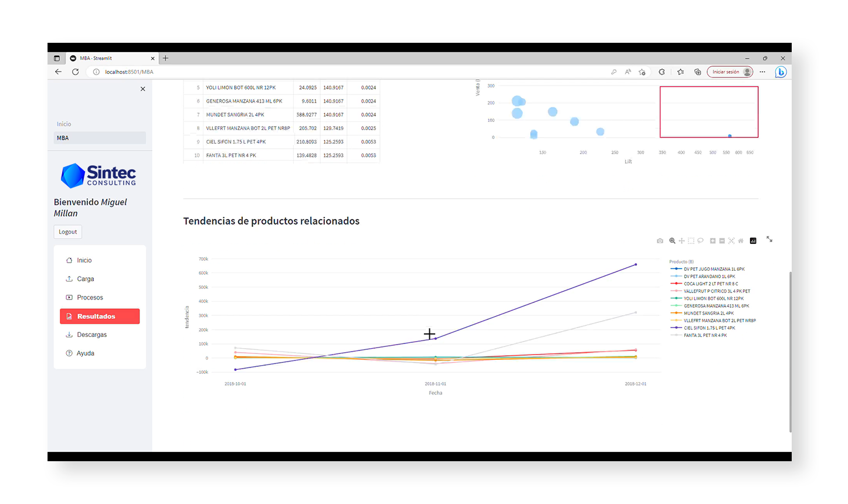Click the localhost:8501/MBA address bar
Screen dimensions: 848x504
click(x=352, y=72)
